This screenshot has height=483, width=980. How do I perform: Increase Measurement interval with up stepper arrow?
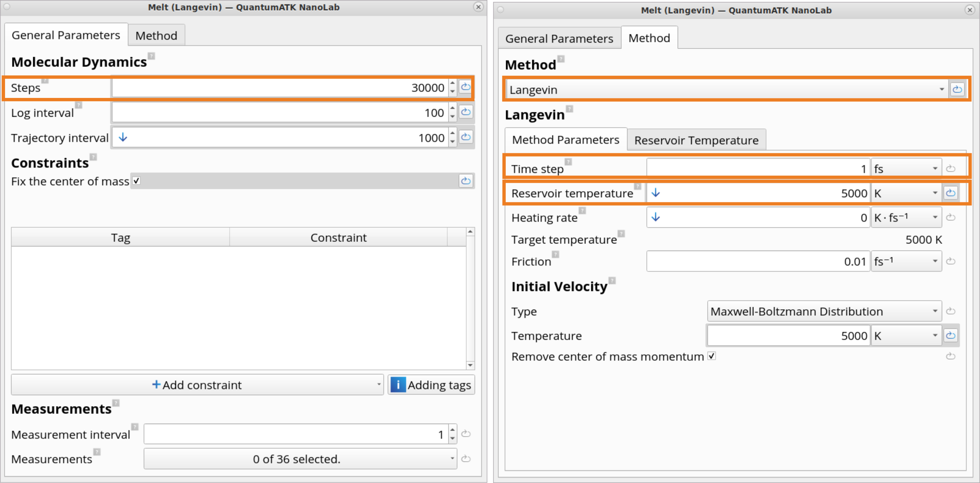click(x=452, y=430)
